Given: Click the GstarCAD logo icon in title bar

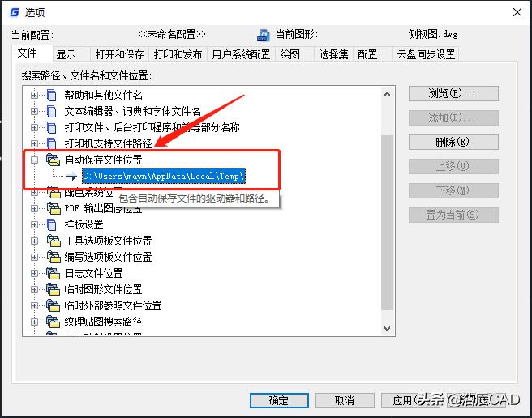Looking at the screenshot, I should pyautogui.click(x=15, y=12).
